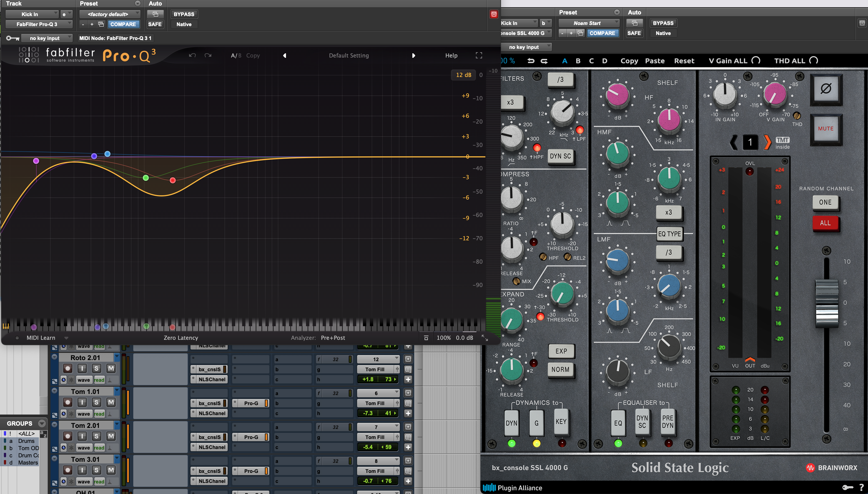Click the red target button in Pro-Q window

pyautogui.click(x=494, y=14)
